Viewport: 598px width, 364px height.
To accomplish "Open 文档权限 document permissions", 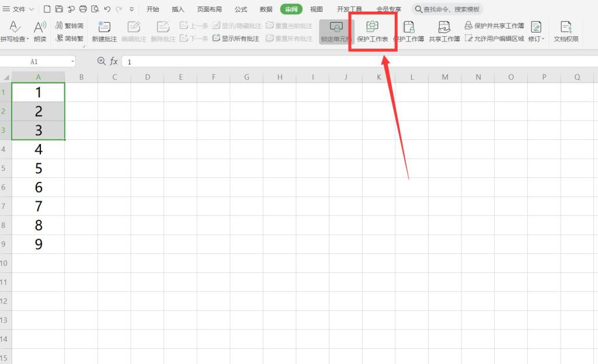I will click(x=566, y=32).
